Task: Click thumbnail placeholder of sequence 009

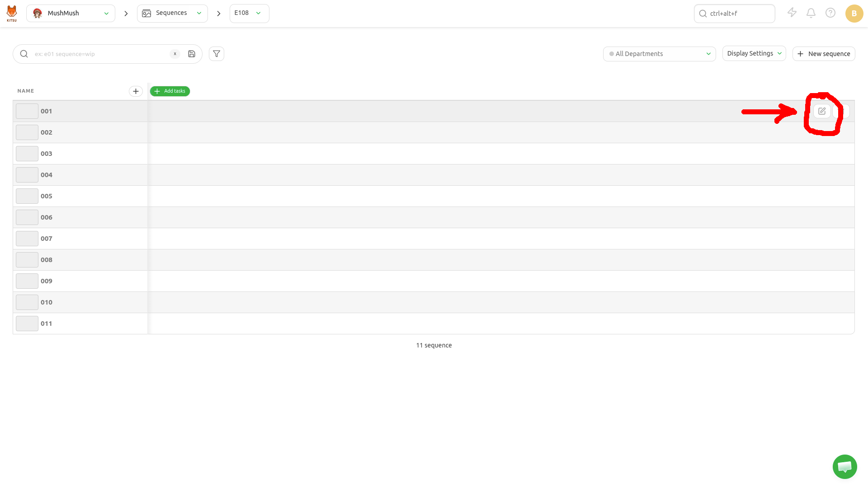Action: click(27, 281)
